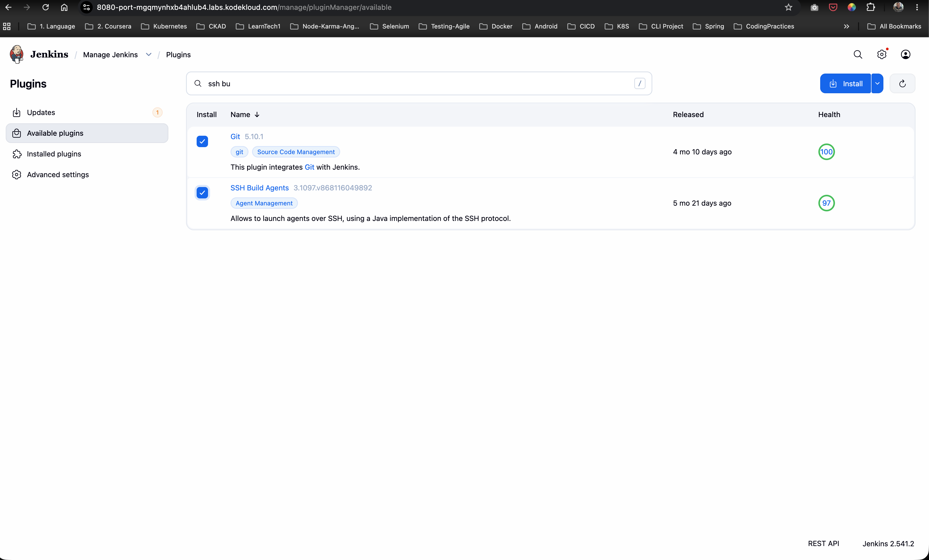This screenshot has width=929, height=560.
Task: Open the settings gear icon in the header
Action: (882, 55)
